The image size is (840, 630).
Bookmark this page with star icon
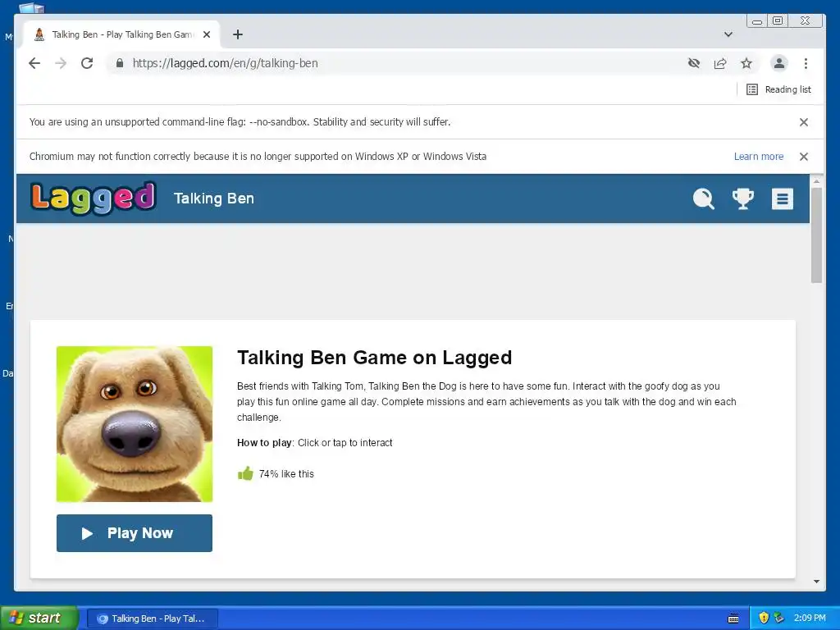(x=746, y=63)
